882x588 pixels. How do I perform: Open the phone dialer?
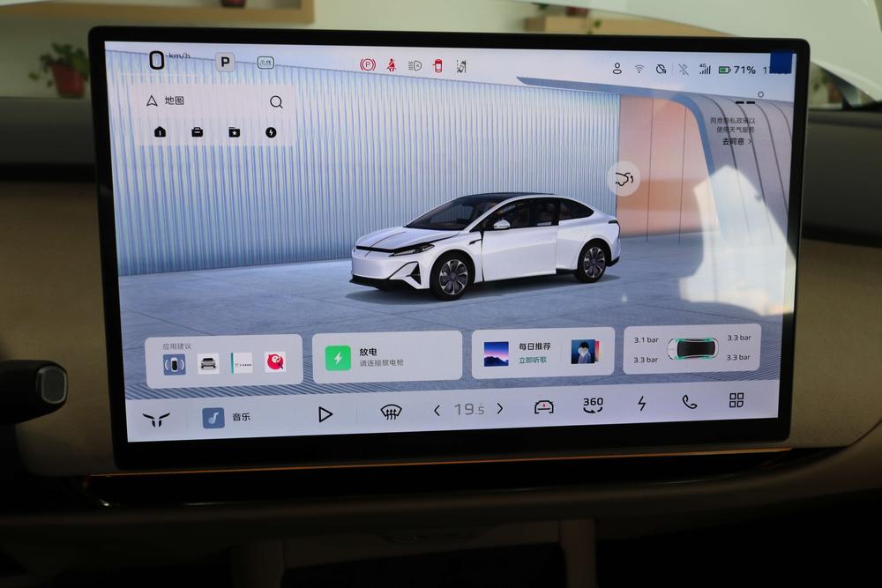coord(689,401)
